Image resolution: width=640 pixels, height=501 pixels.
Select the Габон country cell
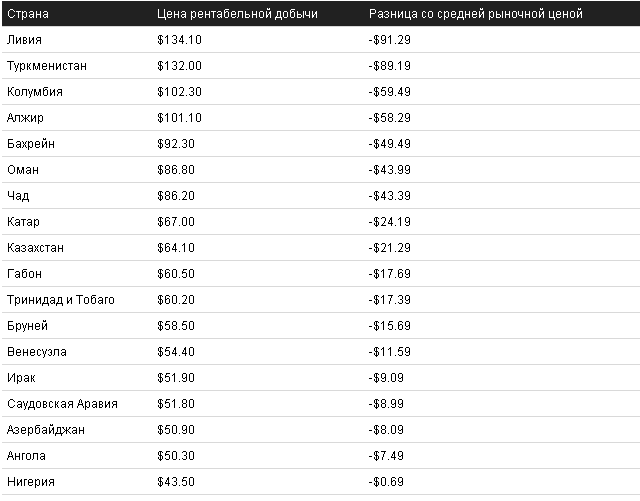tap(25, 274)
